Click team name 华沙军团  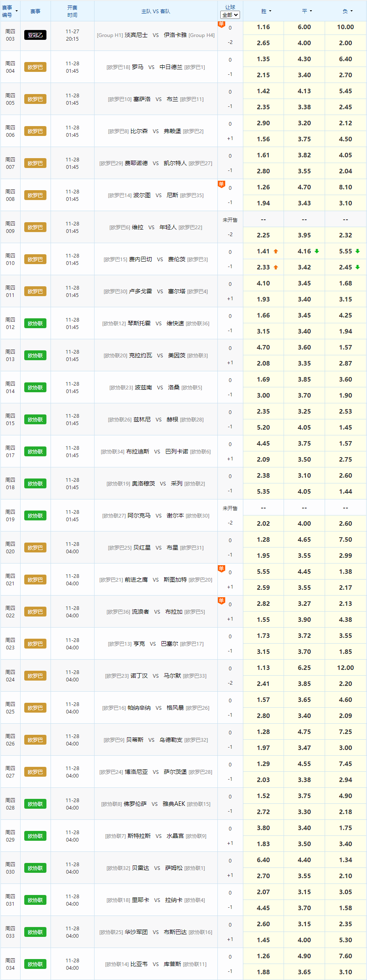pos(136,932)
